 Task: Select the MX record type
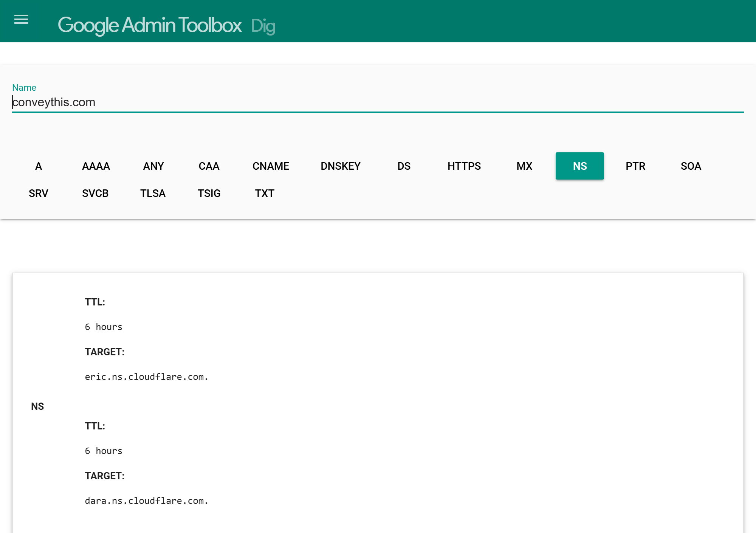[x=524, y=166]
